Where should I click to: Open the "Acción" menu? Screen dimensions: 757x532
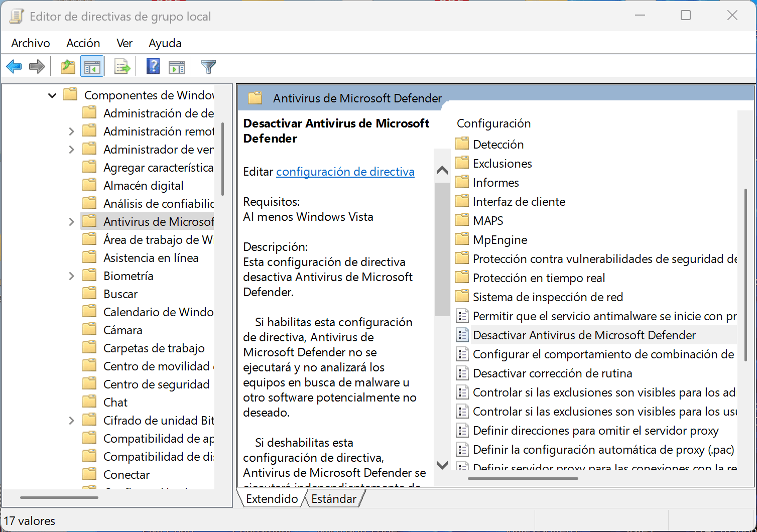click(83, 43)
